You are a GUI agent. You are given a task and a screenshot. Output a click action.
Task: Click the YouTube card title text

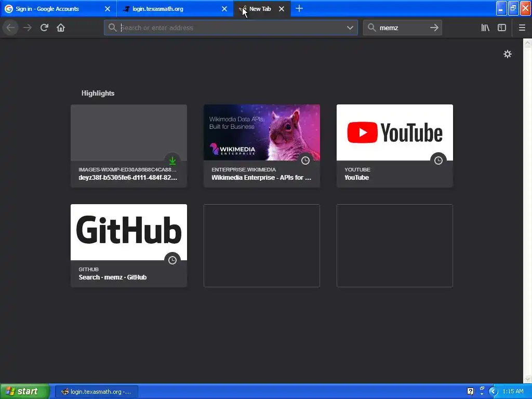point(356,178)
